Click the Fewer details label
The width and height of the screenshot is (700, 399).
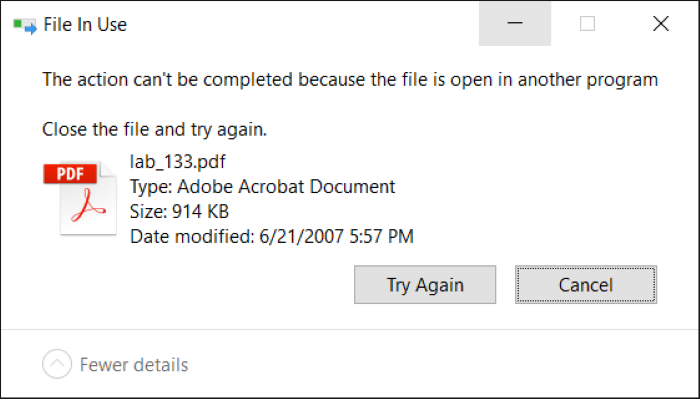(134, 365)
